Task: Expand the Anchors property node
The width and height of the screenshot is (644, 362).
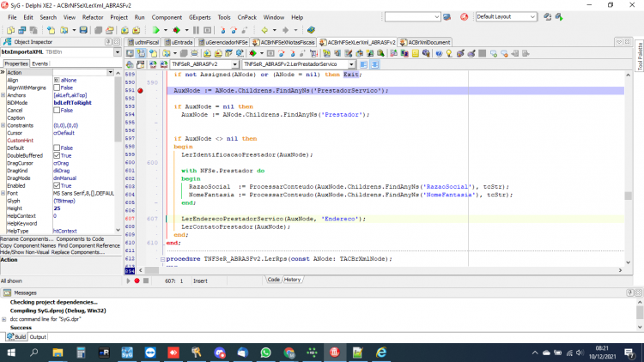Action: (x=3, y=95)
